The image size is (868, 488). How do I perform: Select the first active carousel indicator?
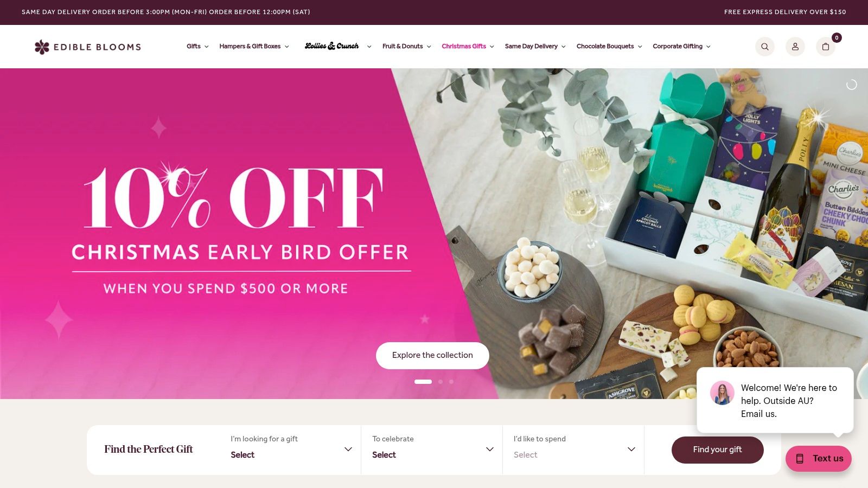[423, 382]
